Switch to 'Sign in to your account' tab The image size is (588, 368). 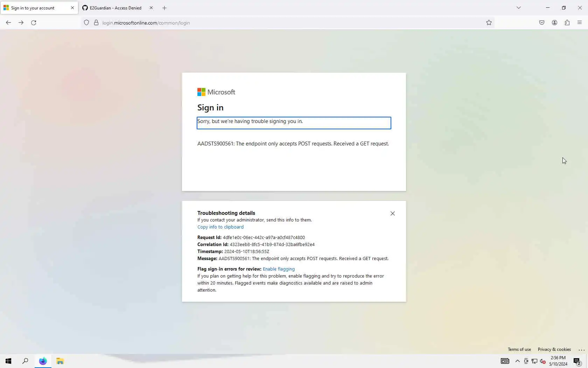[39, 8]
